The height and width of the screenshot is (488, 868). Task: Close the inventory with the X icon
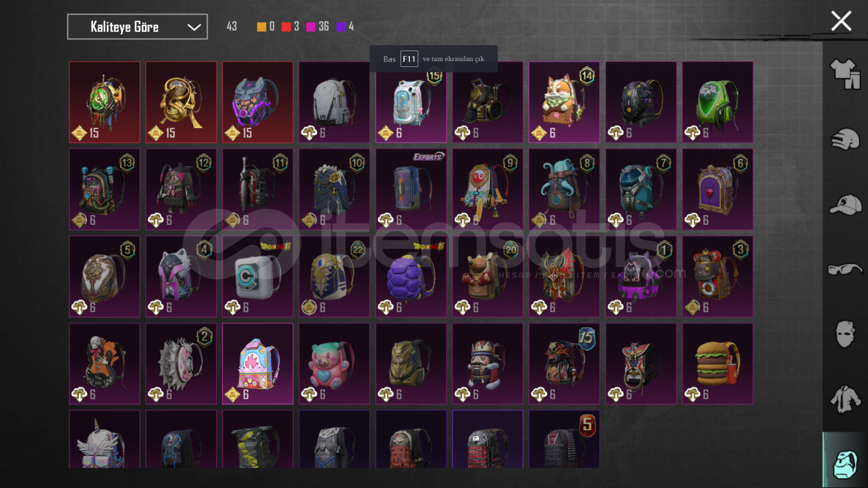click(x=841, y=21)
